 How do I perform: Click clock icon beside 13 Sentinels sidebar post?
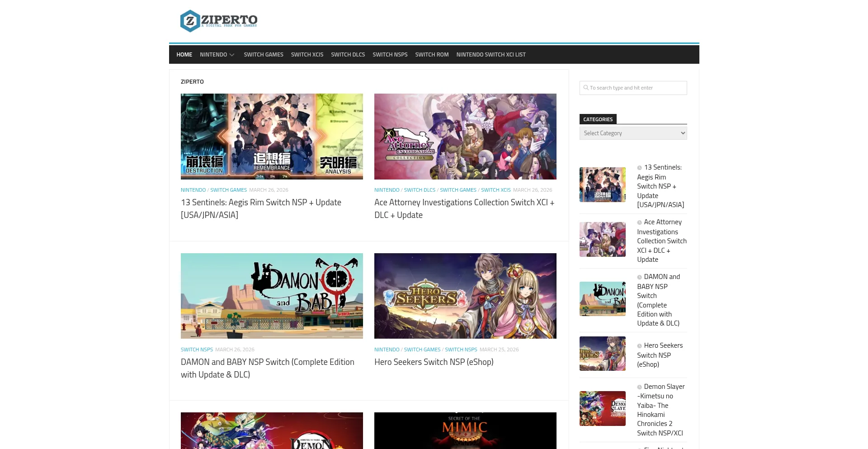(x=640, y=168)
